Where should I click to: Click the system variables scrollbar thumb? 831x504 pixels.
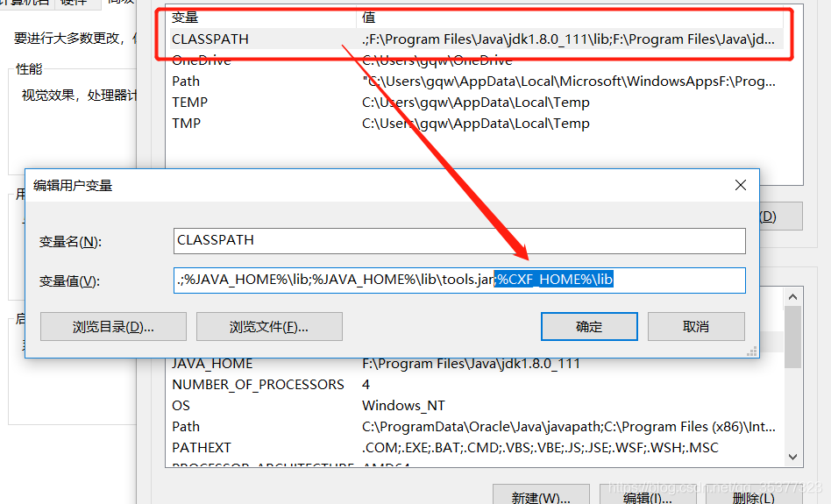coord(792,337)
